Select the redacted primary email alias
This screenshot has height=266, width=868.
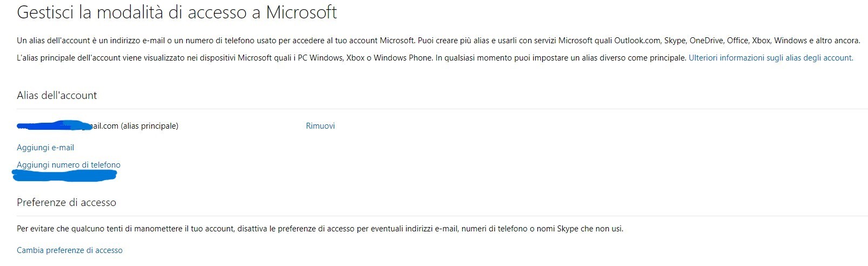point(68,126)
